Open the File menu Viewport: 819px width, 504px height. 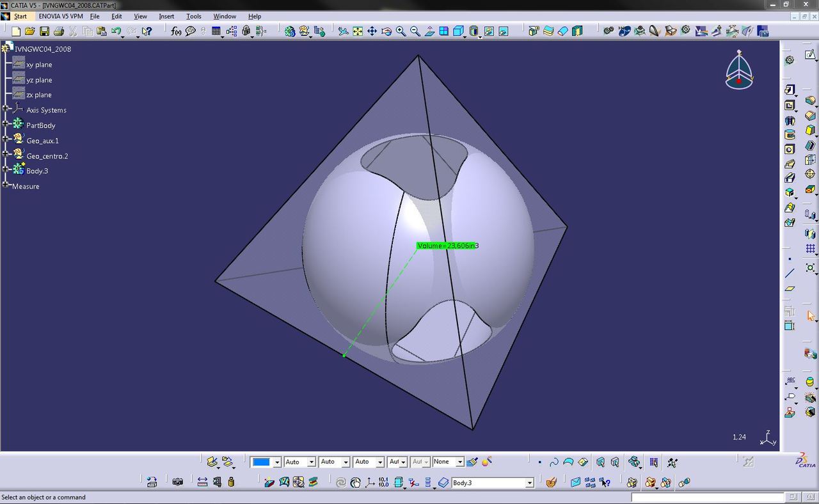tap(95, 16)
